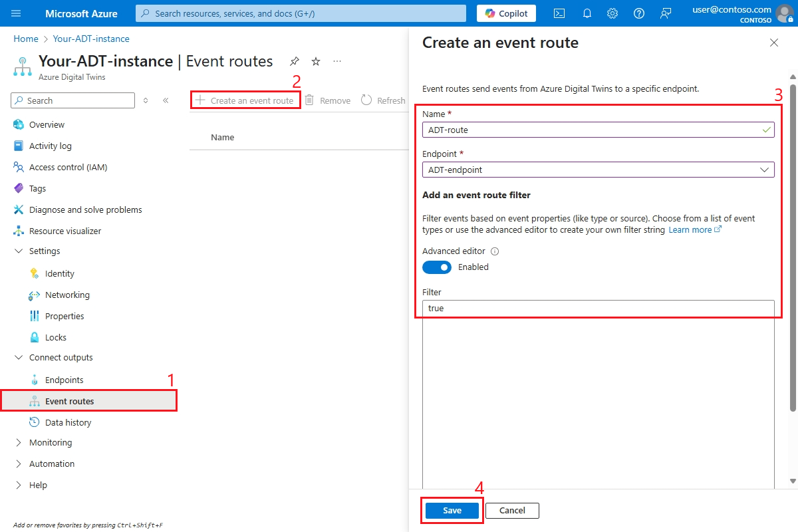
Task: Open the notifications bell
Action: point(587,13)
